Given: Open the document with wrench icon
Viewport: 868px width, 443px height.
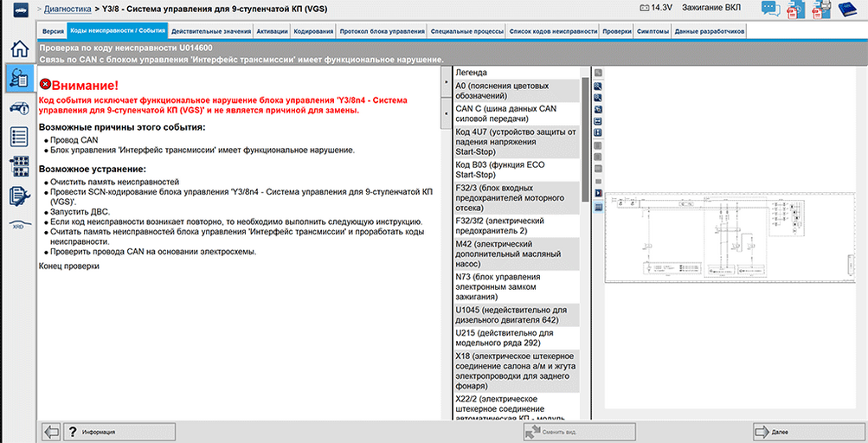Looking at the screenshot, I should tap(19, 196).
